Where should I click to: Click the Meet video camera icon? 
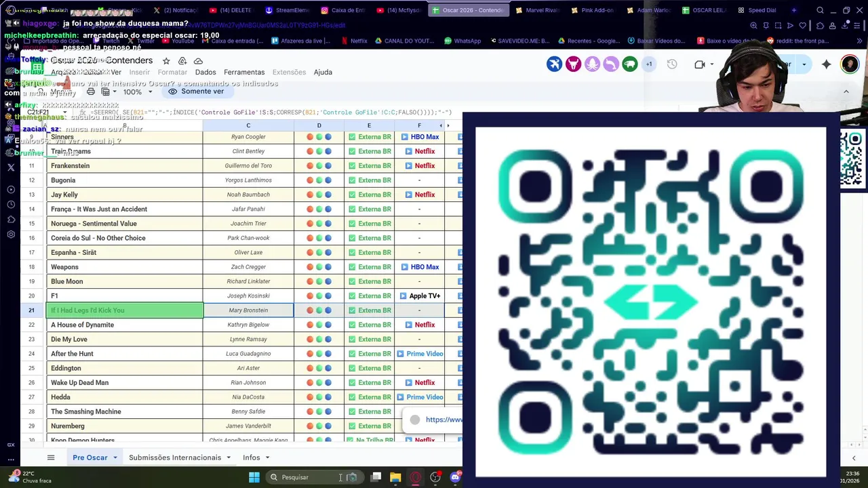[700, 64]
